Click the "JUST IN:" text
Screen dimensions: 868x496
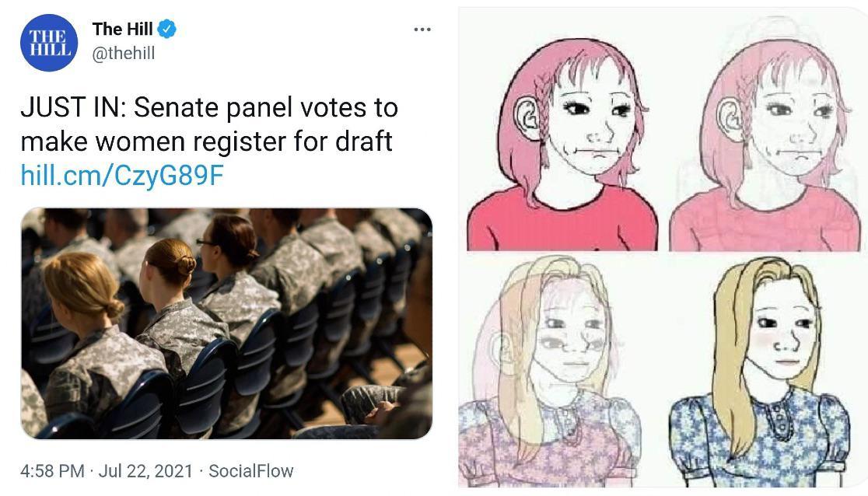72,108
